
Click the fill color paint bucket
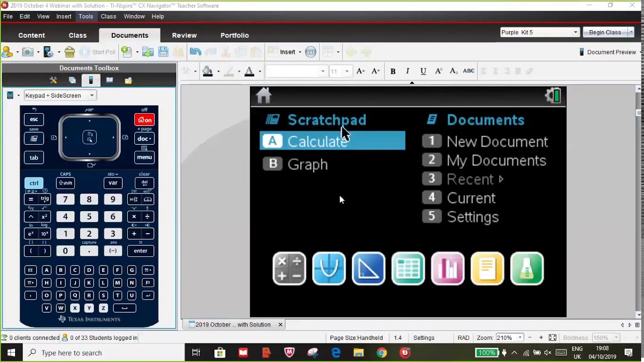click(x=207, y=71)
